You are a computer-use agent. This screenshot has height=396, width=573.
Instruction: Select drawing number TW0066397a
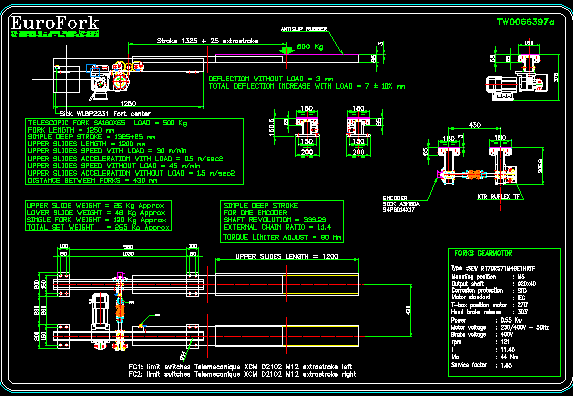(x=525, y=22)
